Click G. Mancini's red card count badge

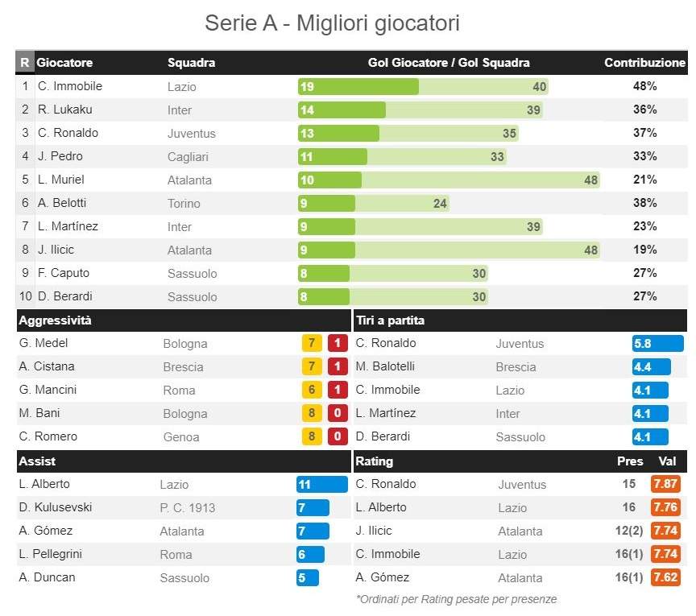(338, 391)
